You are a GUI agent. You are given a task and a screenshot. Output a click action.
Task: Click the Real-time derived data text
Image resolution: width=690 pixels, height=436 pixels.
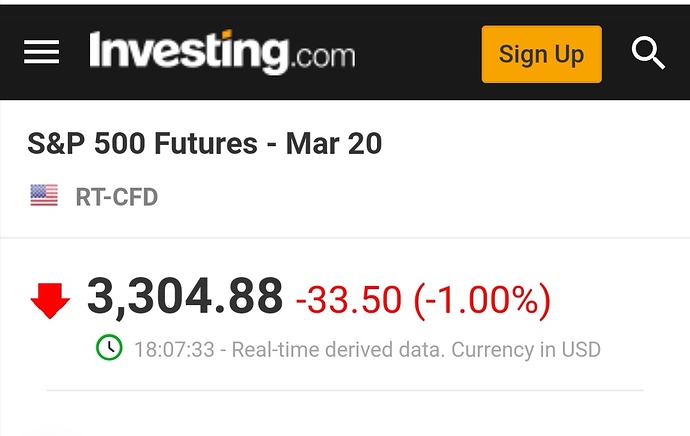338,350
